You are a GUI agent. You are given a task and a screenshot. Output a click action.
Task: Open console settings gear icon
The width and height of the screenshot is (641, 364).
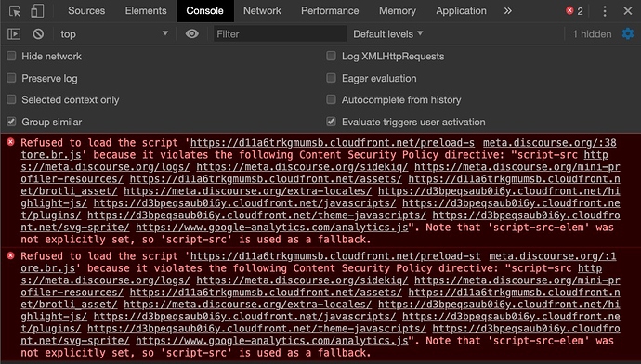[x=628, y=34]
